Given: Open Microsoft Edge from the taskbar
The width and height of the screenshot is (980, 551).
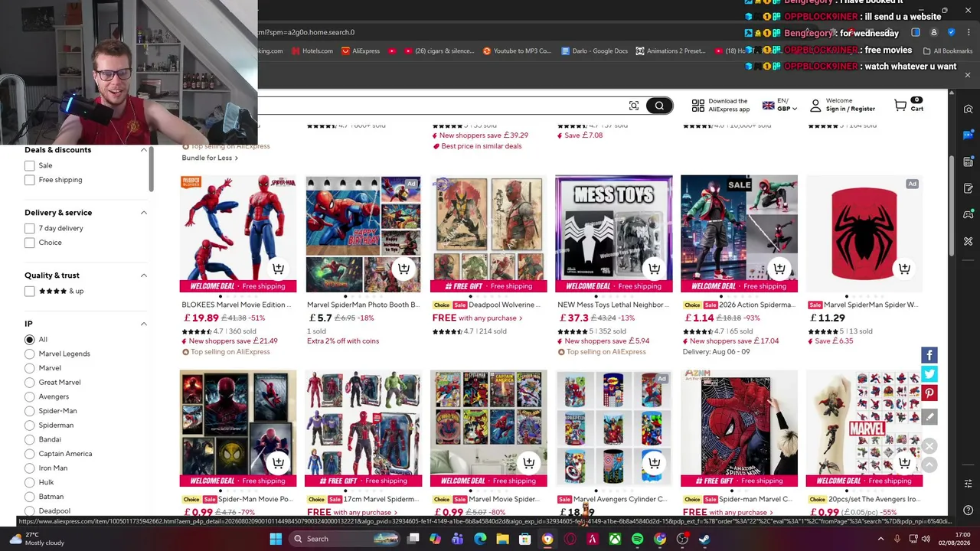Looking at the screenshot, I should pos(480,539).
